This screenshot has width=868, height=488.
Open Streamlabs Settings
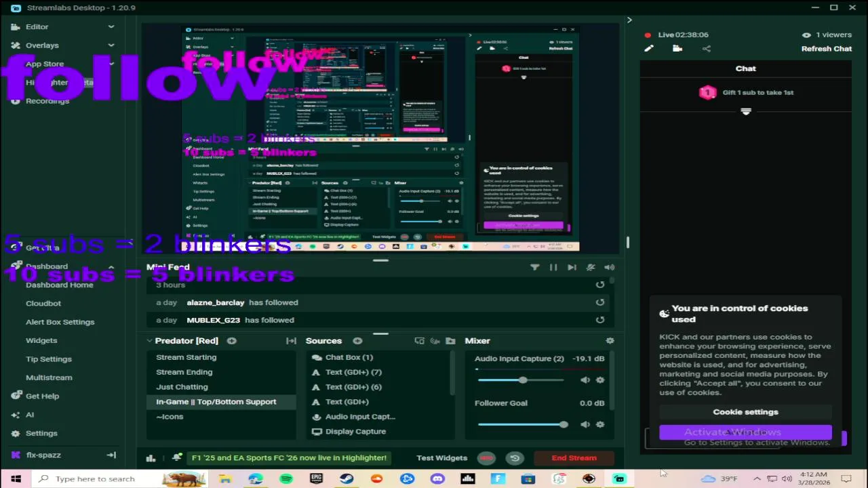pos(41,433)
